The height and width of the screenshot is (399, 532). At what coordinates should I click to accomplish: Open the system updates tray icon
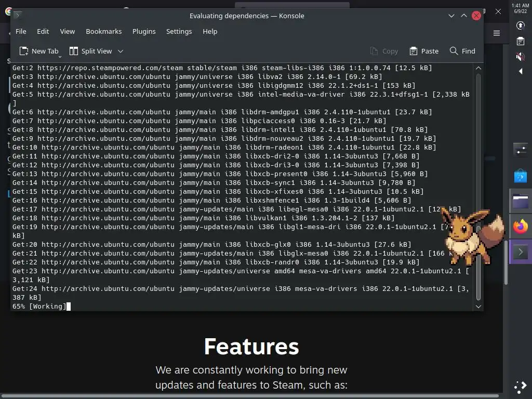520,25
